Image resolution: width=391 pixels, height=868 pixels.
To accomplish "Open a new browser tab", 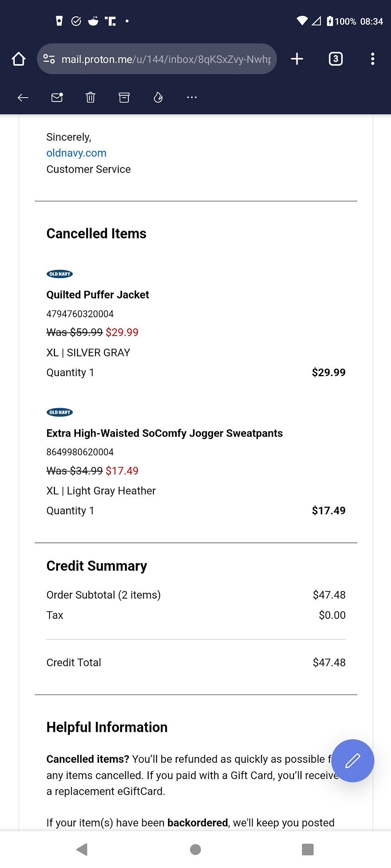I will click(297, 59).
